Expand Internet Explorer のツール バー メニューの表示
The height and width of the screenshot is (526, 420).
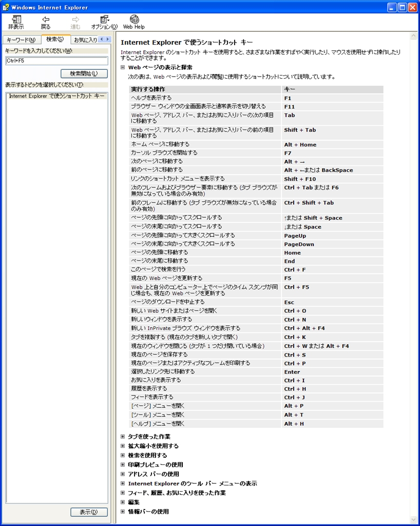(123, 483)
